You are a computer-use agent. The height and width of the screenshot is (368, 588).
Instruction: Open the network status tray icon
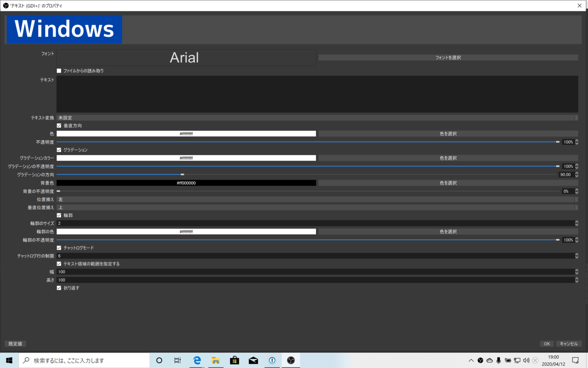pos(517,361)
